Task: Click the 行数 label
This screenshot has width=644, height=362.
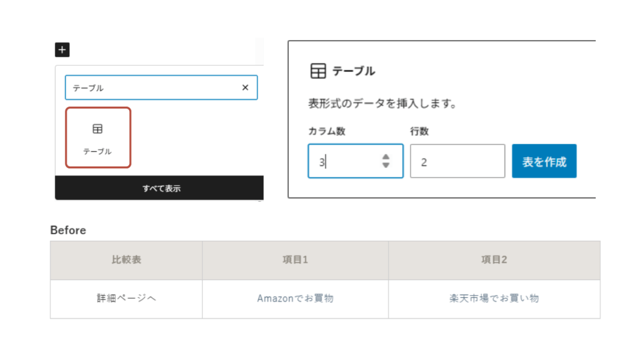Action: (x=420, y=132)
